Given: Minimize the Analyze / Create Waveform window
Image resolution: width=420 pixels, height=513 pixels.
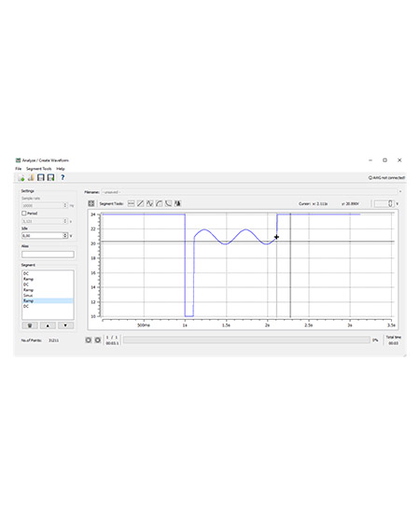Looking at the screenshot, I should pos(371,160).
